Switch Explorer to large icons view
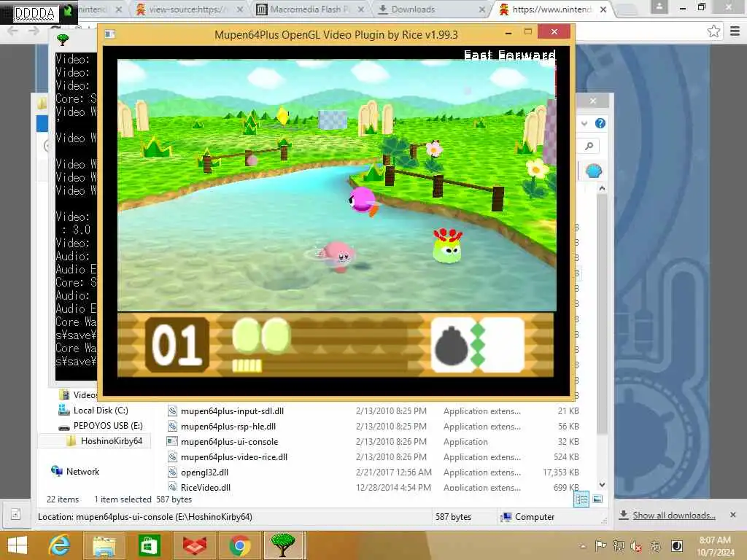This screenshot has width=747, height=560. point(597,499)
